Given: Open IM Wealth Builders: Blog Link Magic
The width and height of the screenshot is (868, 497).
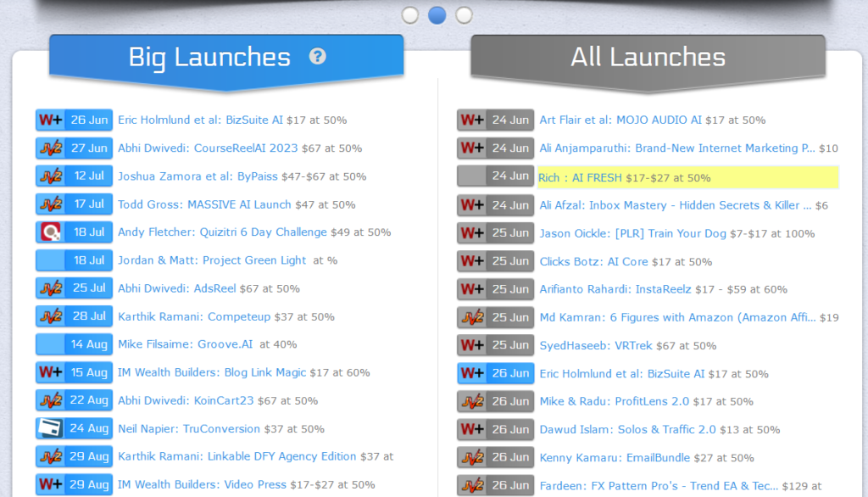Looking at the screenshot, I should 212,372.
